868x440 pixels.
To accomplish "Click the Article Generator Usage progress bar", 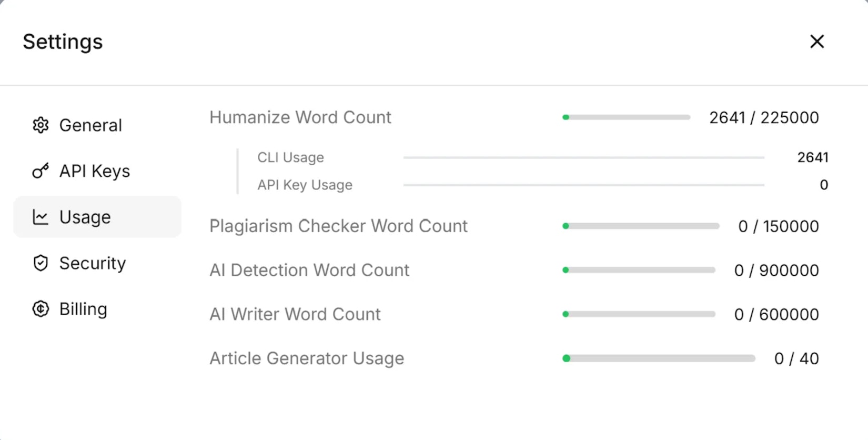I will (x=659, y=358).
